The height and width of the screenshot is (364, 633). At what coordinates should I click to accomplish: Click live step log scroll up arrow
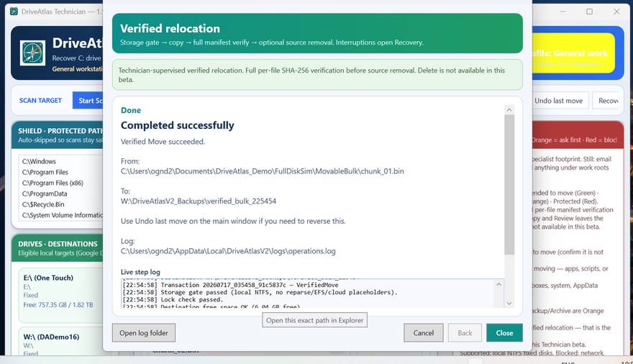499,284
